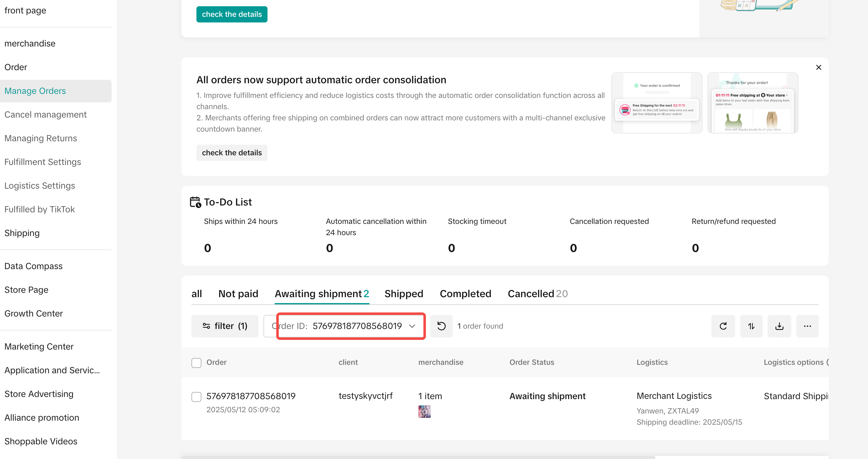Click the sort orders arrows icon

click(x=751, y=326)
